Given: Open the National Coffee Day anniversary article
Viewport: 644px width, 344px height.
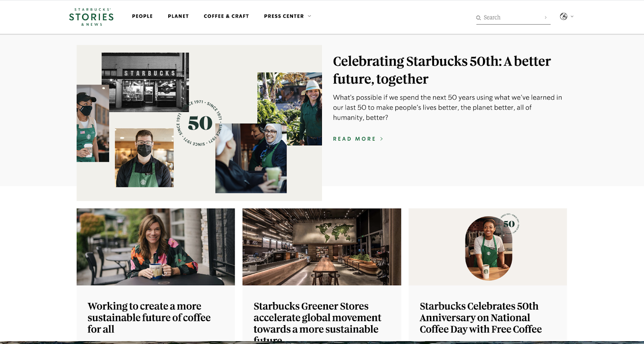Looking at the screenshot, I should point(481,318).
